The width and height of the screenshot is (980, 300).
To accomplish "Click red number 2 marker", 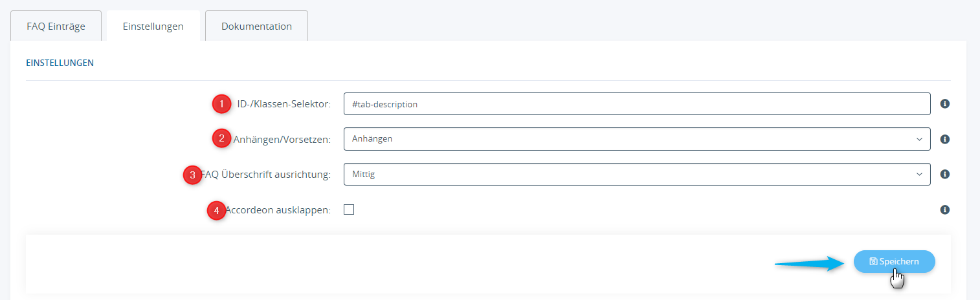I will point(221,138).
